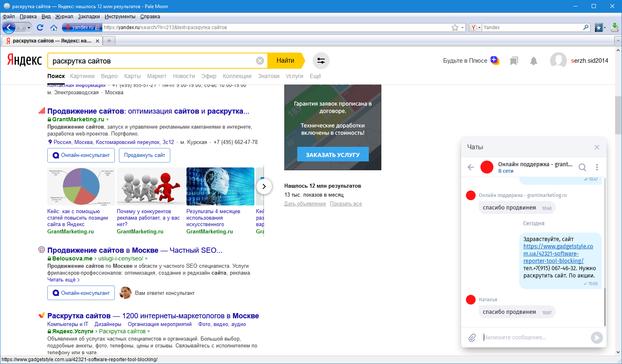Open the notifications bell icon

click(x=534, y=61)
